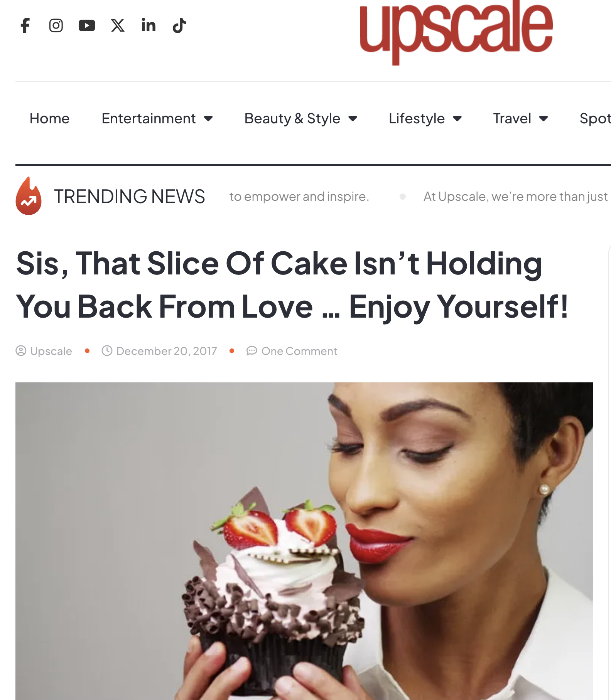The image size is (611, 700).
Task: Expand the Lifestyle dropdown arrow
Action: click(457, 119)
